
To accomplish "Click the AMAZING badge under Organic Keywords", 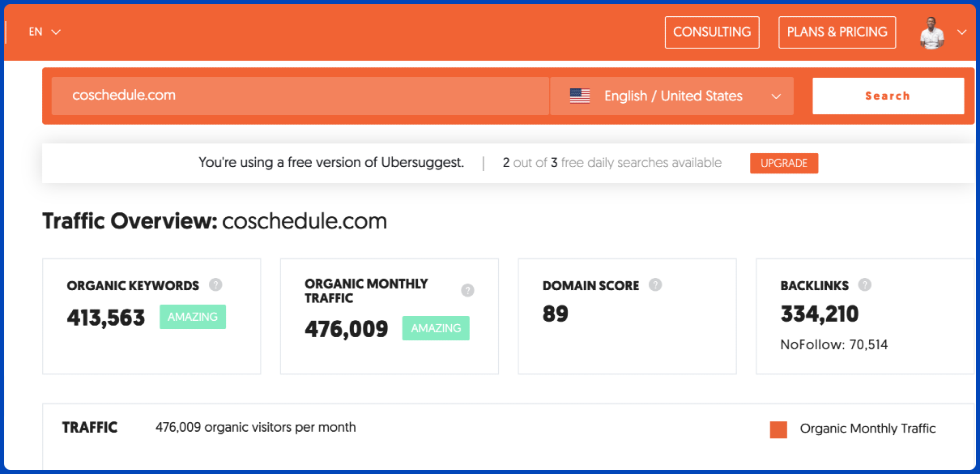I will [x=193, y=317].
